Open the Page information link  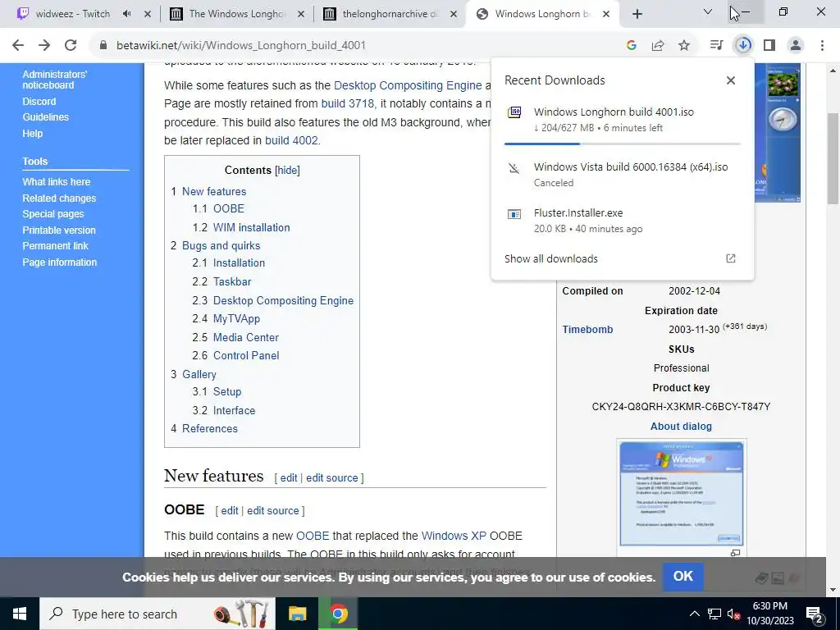(x=59, y=262)
